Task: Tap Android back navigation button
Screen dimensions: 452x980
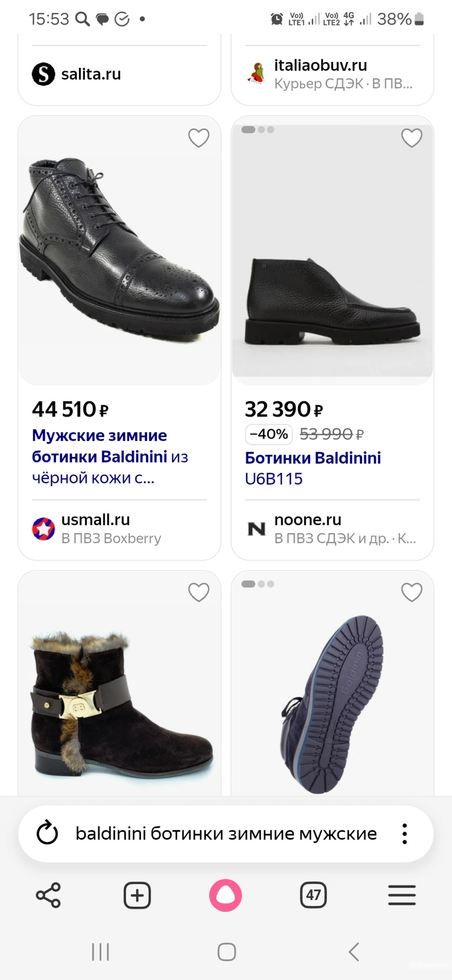Action: pos(354,952)
